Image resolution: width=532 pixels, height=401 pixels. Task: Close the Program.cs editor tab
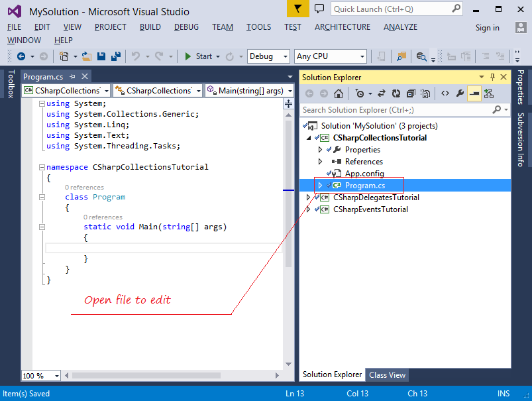pyautogui.click(x=85, y=76)
